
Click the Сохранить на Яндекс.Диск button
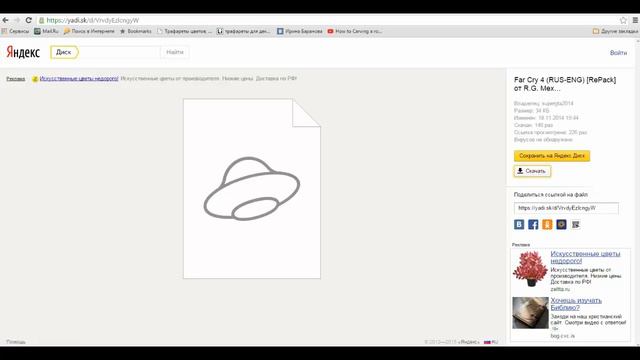pyautogui.click(x=552, y=156)
